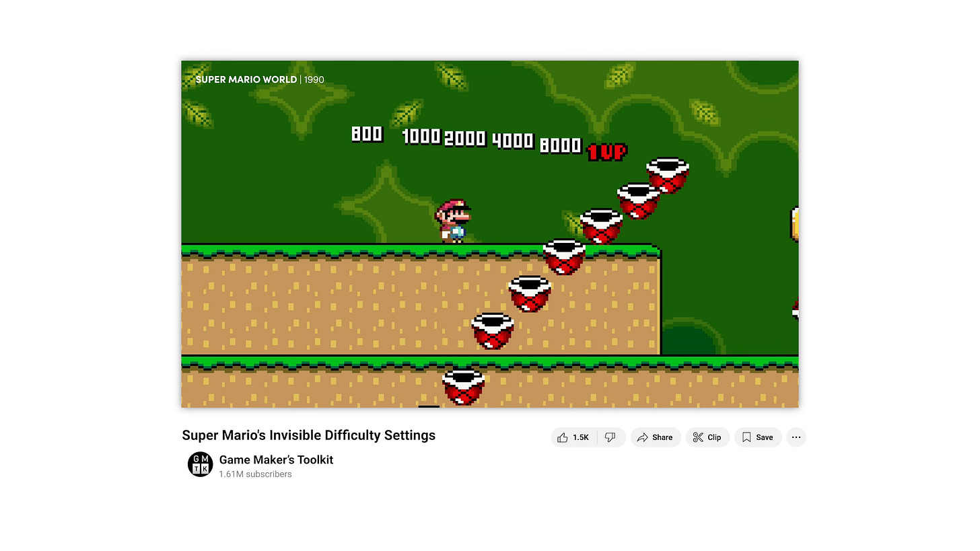Click the 1.61M subscribers text

pos(256,474)
